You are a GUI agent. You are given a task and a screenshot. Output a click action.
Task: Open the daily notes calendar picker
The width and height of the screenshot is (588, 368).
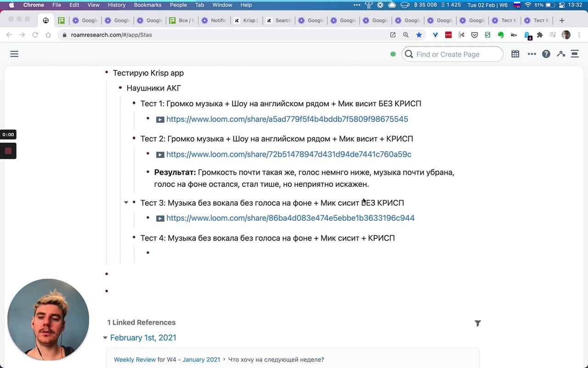[515, 54]
